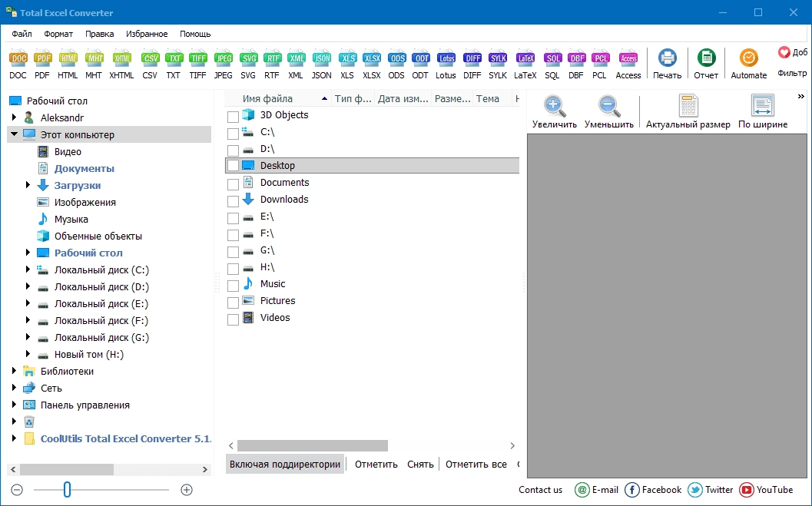Image resolution: width=812 pixels, height=506 pixels.
Task: Fit preview По ширине
Action: coord(763,112)
